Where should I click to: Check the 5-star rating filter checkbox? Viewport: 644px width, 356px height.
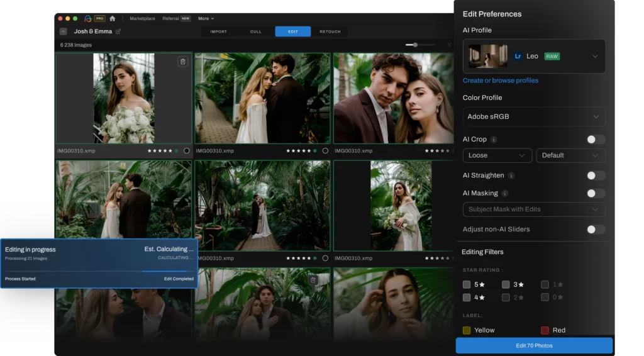(x=467, y=284)
